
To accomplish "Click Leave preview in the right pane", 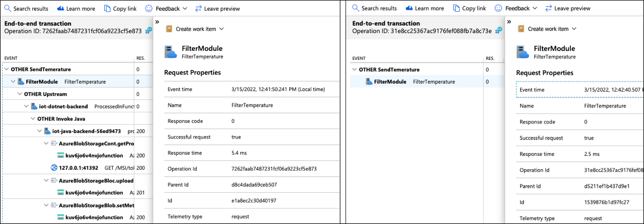I will 568,8.
